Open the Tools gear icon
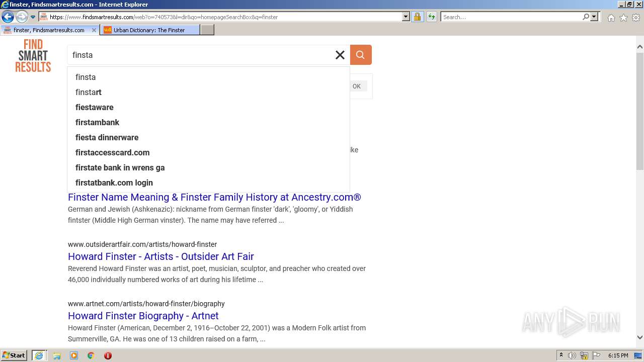Image resolution: width=644 pixels, height=362 pixels. click(x=636, y=18)
